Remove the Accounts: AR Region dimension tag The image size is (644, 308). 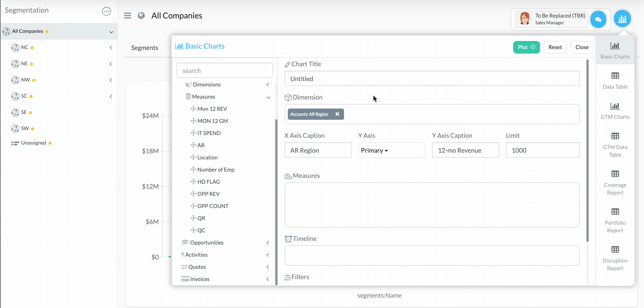pos(337,114)
